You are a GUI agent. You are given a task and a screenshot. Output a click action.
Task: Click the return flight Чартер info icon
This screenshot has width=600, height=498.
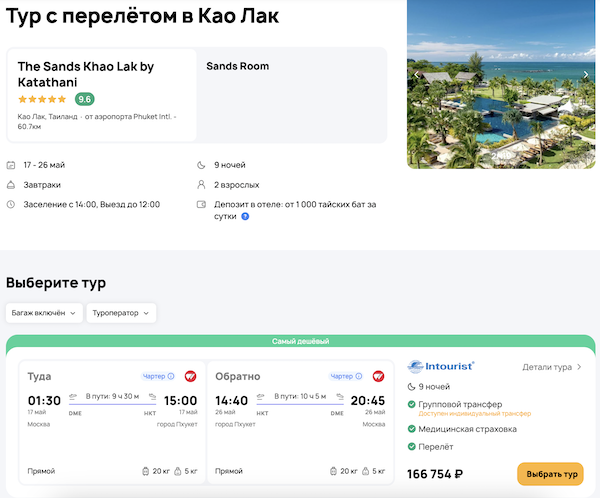pos(359,376)
